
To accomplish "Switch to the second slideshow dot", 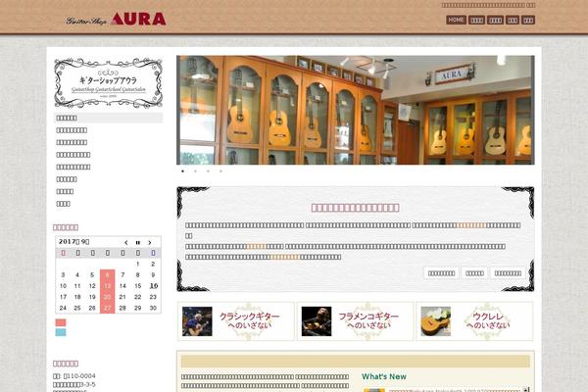I will coord(195,171).
